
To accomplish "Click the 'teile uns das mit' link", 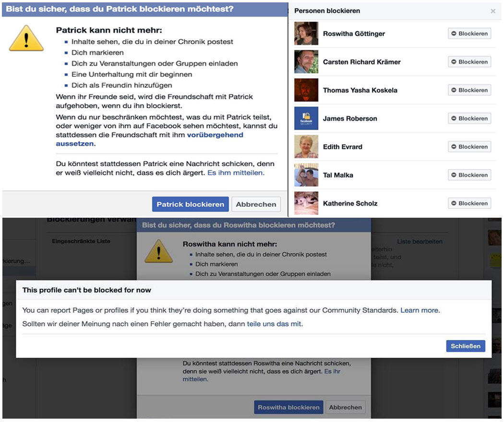I will pyautogui.click(x=274, y=324).
